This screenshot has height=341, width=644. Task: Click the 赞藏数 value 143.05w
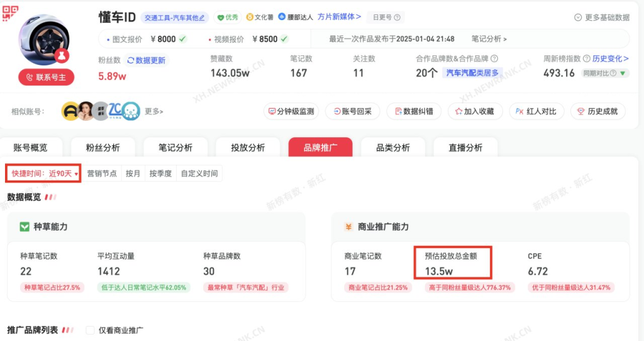(x=230, y=73)
